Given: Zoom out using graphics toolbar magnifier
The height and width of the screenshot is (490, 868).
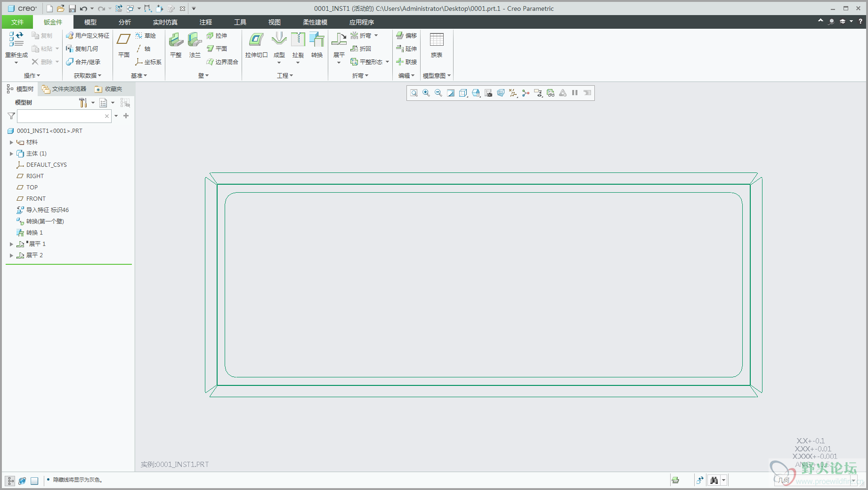Looking at the screenshot, I should pyautogui.click(x=438, y=93).
